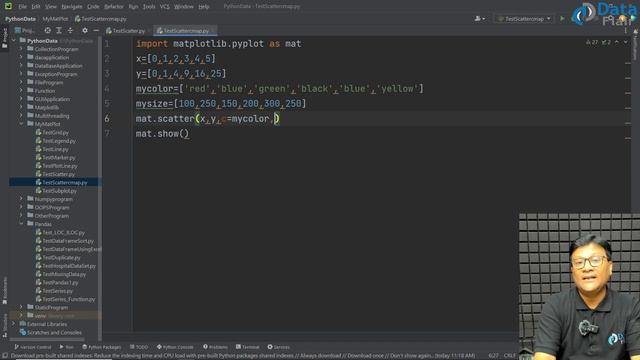Screen dimensions: 640x360
Task: Open Problems tool window
Action: (x=216, y=347)
